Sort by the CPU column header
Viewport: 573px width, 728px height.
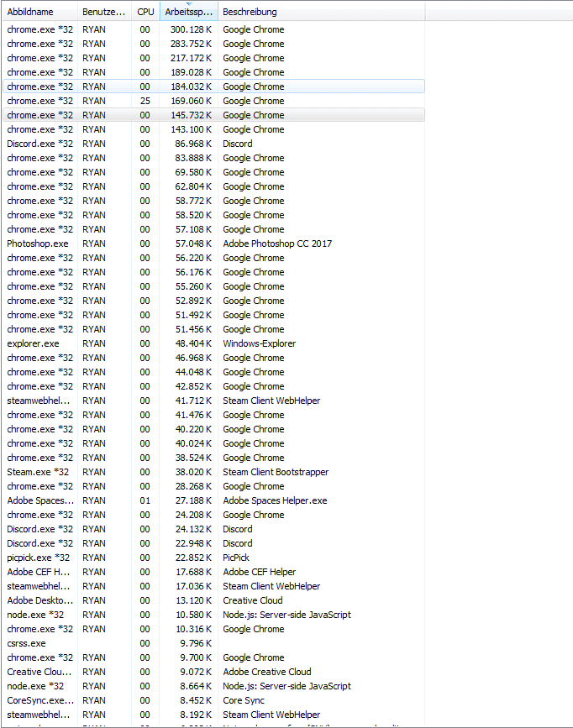pyautogui.click(x=145, y=12)
